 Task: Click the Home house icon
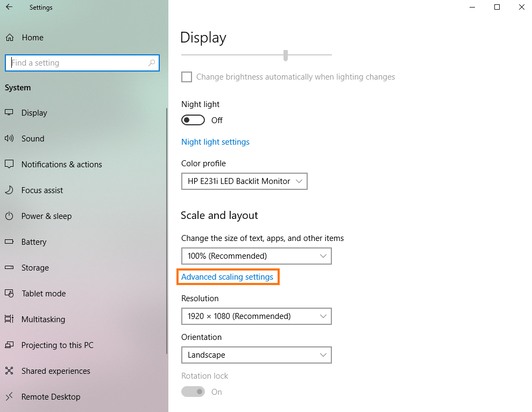pyautogui.click(x=10, y=37)
